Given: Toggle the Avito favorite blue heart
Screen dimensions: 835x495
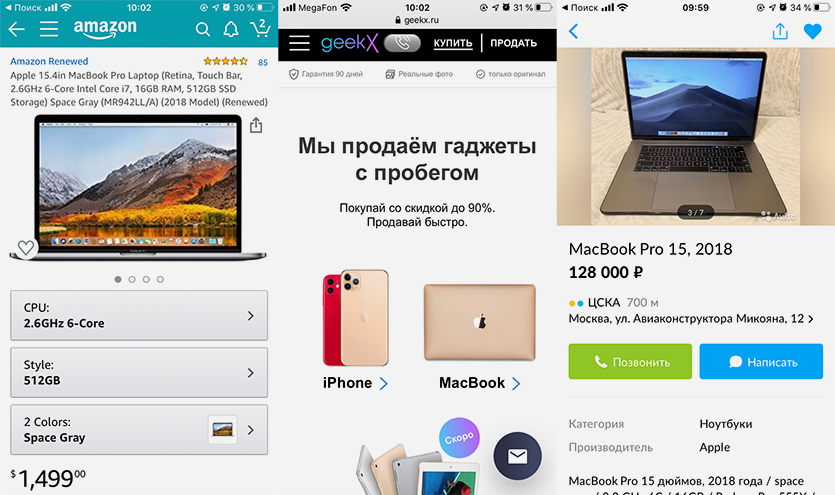Looking at the screenshot, I should 813,31.
